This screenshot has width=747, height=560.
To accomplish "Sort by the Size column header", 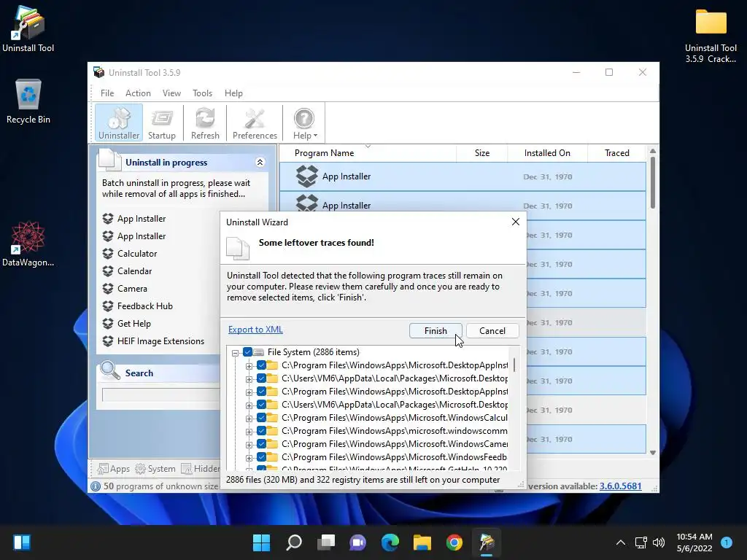I will [481, 153].
